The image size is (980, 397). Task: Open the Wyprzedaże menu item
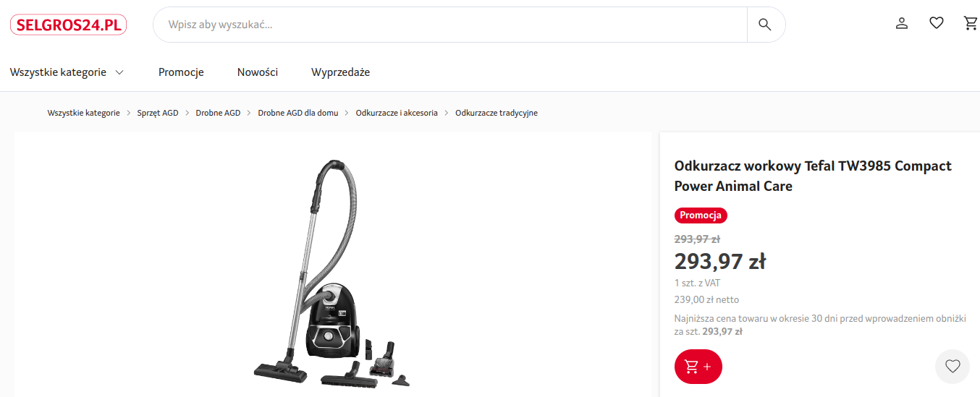pos(341,72)
